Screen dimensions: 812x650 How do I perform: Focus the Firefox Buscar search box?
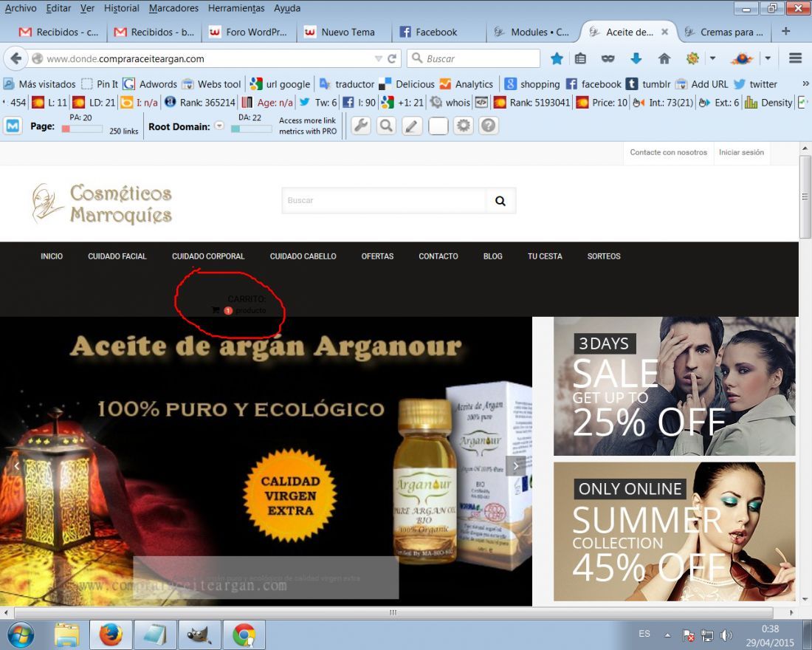coord(473,58)
